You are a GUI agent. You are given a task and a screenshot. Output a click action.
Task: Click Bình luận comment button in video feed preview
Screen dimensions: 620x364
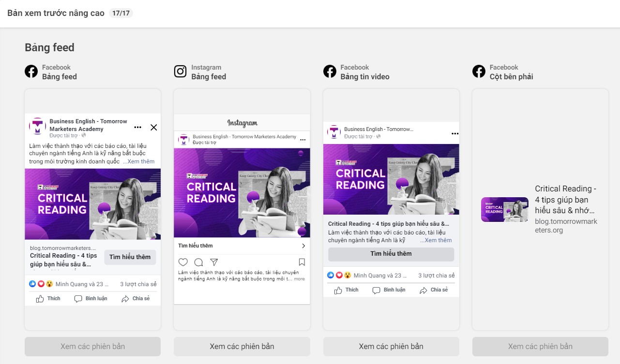(389, 290)
